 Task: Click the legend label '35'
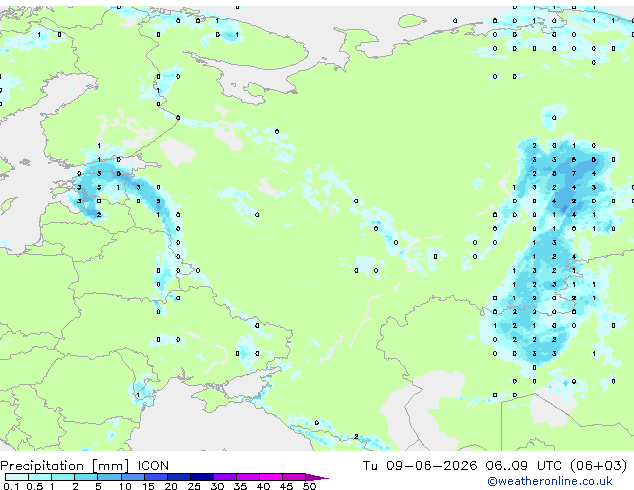(240, 486)
